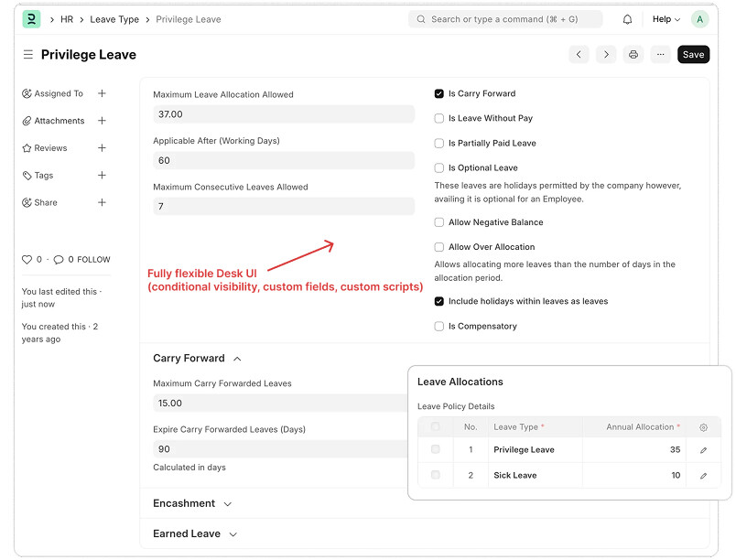The image size is (736, 560).
Task: Add an attachment with plus icon
Action: (102, 121)
